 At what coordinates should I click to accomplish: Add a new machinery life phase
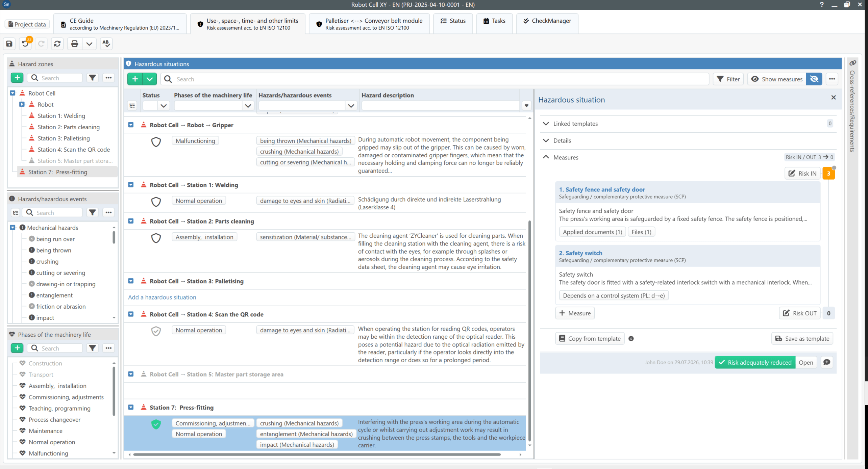tap(17, 348)
